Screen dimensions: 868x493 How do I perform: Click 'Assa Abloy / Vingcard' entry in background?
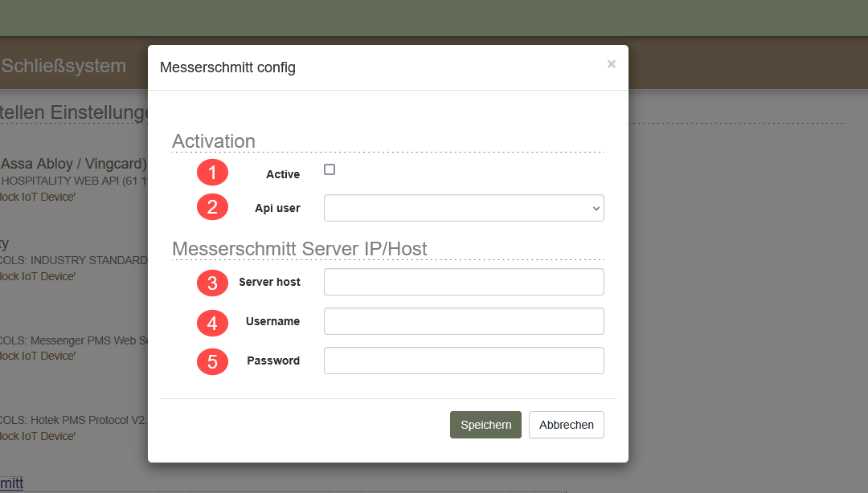click(x=73, y=164)
